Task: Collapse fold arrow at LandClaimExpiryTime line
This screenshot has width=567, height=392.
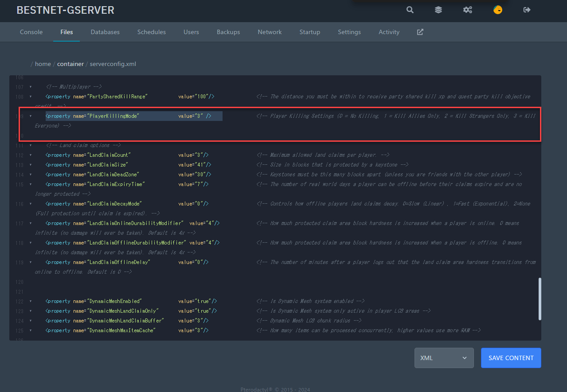Action: pos(31,184)
